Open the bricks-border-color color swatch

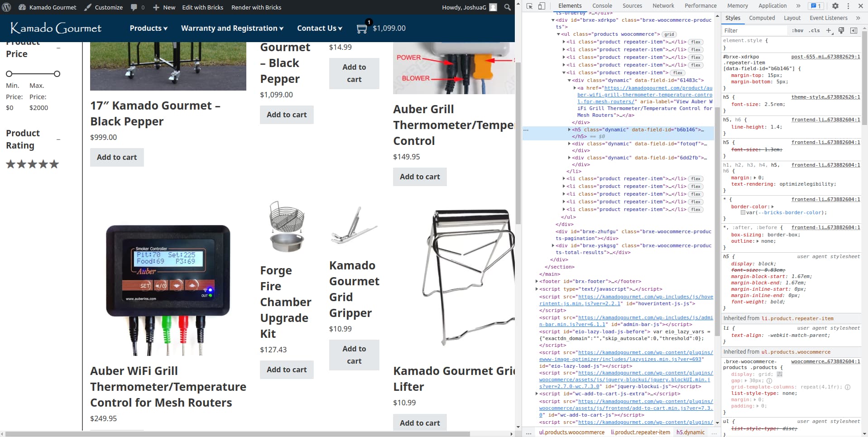point(743,213)
